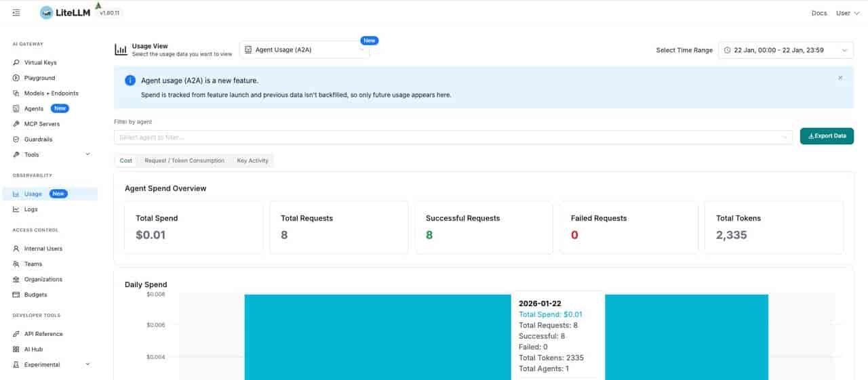Image resolution: width=868 pixels, height=380 pixels.
Task: Click the Teams icon in sidebar
Action: pos(16,264)
